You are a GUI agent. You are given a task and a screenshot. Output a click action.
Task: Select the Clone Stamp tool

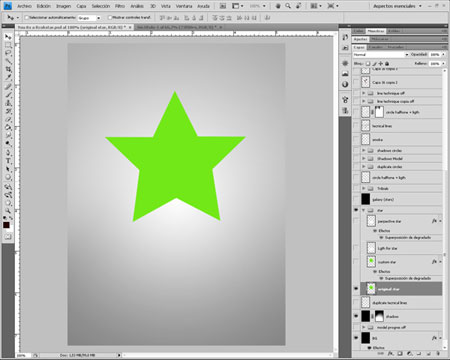coord(8,103)
